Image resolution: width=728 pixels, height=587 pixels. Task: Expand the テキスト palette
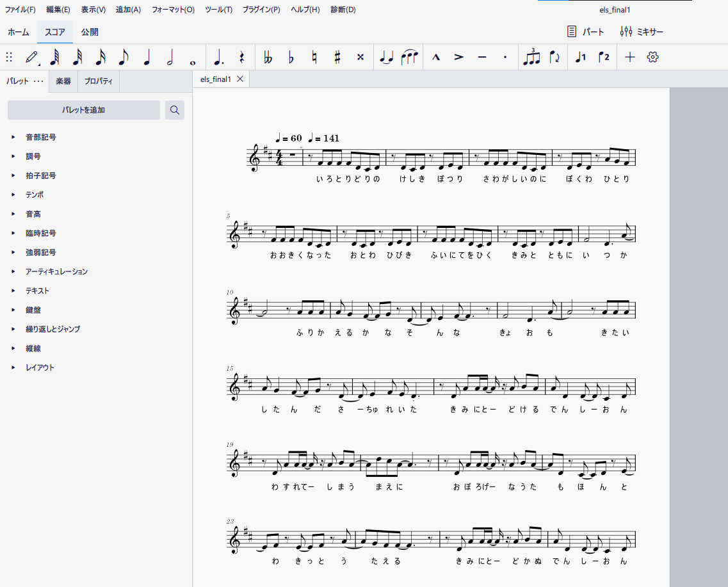pyautogui.click(x=13, y=291)
